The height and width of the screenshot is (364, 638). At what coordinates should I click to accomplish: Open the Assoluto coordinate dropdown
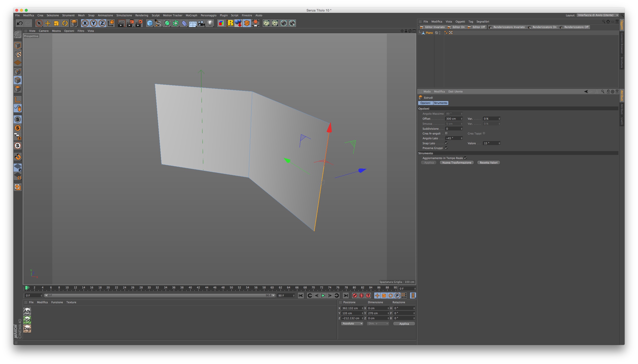point(352,323)
